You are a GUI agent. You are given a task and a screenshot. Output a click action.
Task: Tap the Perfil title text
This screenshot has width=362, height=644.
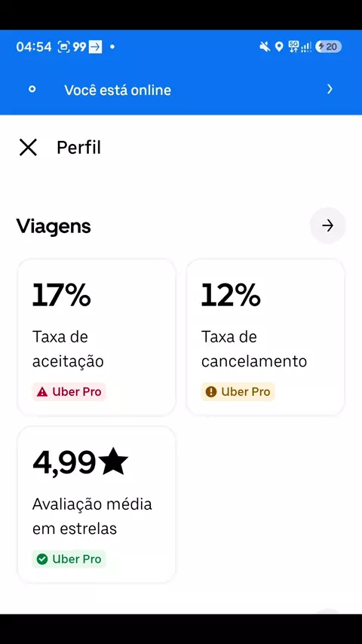(79, 148)
